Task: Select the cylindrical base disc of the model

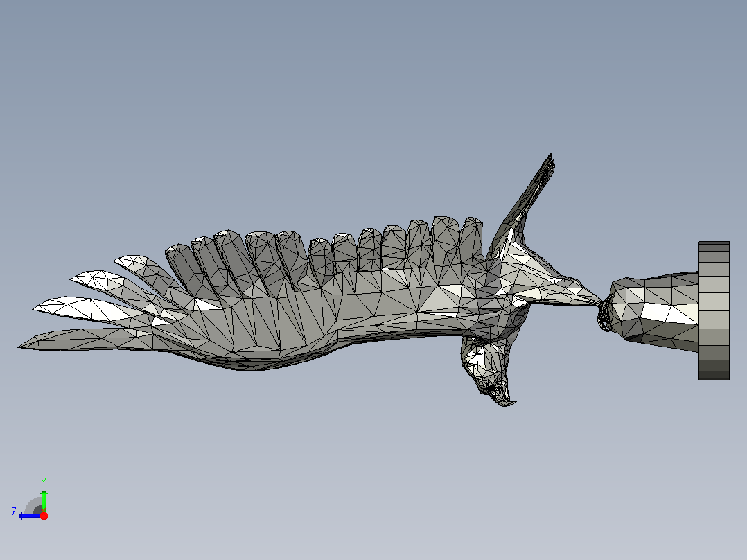Action: pos(714,310)
